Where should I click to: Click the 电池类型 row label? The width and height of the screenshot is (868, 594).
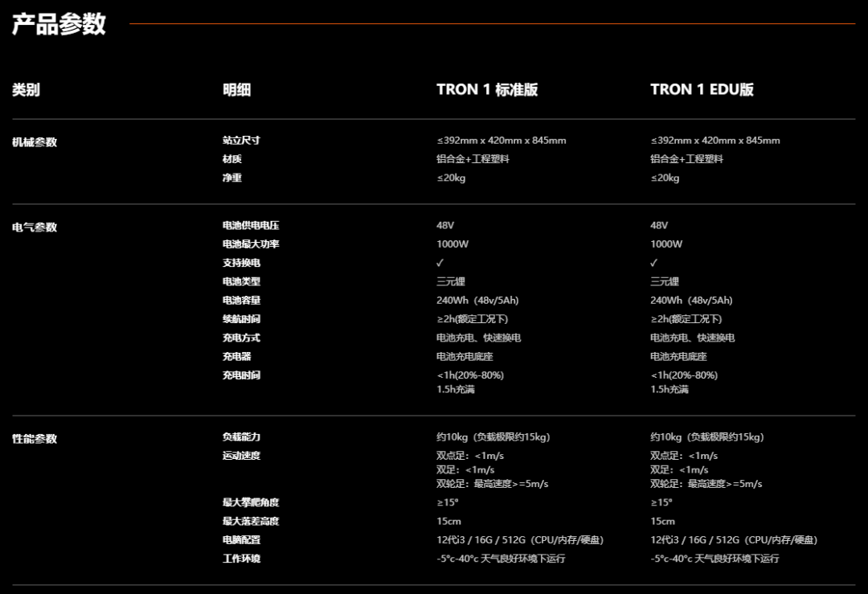241,282
